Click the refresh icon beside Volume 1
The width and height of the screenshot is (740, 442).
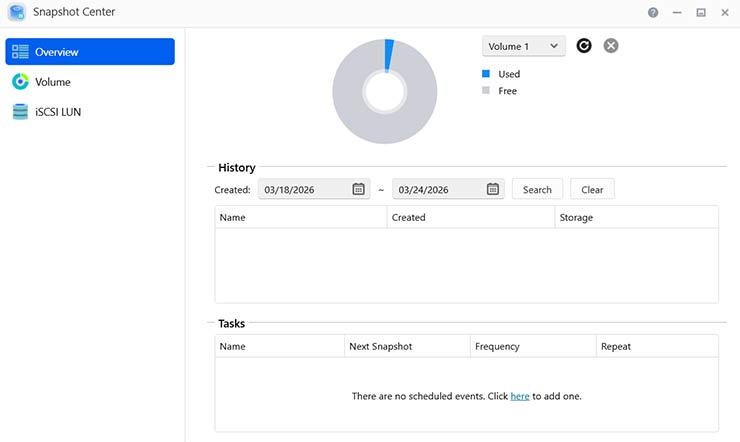(584, 46)
